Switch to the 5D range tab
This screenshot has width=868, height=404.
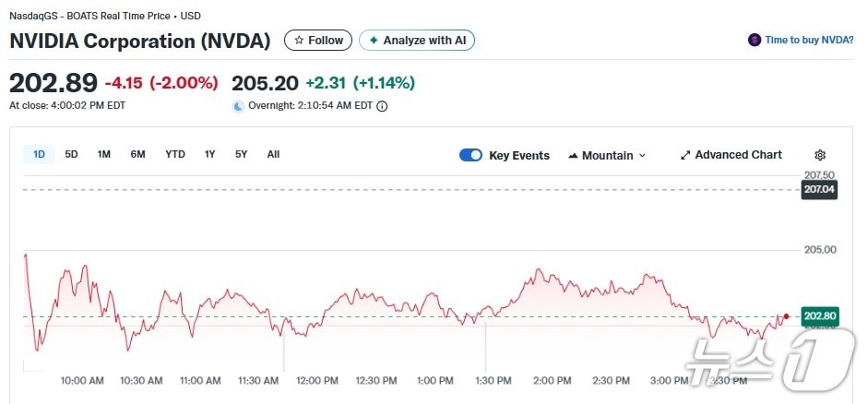[x=71, y=154]
